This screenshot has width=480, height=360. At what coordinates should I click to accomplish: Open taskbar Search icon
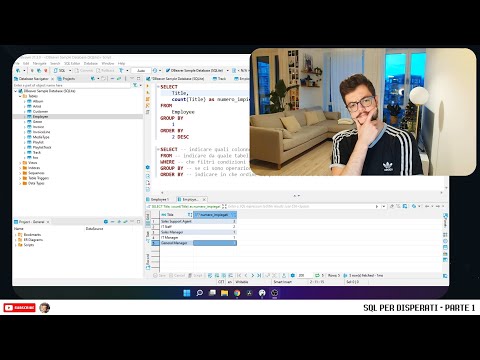click(x=199, y=293)
